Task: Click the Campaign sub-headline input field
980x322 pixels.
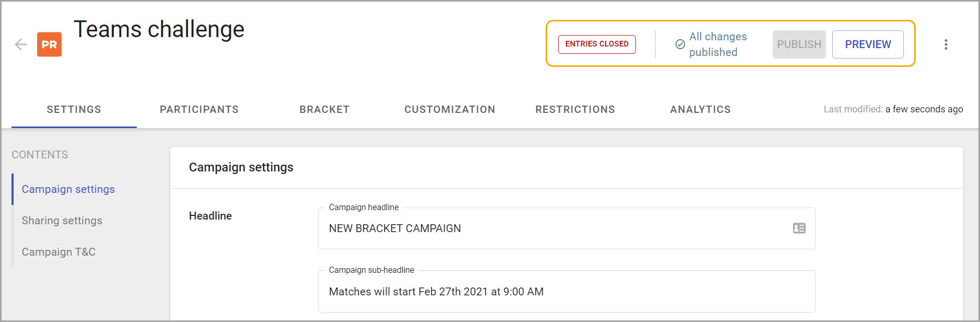Action: click(x=566, y=291)
